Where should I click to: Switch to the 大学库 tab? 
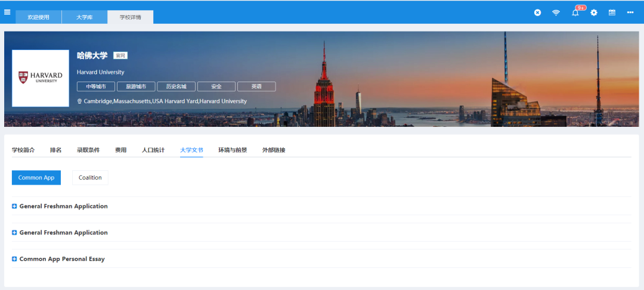[85, 17]
